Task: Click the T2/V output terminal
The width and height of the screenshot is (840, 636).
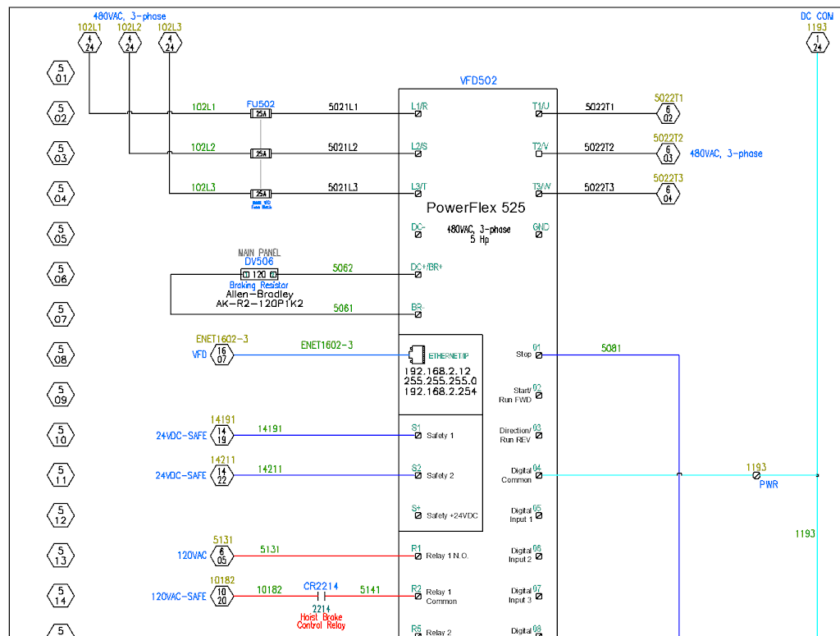Action: (539, 153)
